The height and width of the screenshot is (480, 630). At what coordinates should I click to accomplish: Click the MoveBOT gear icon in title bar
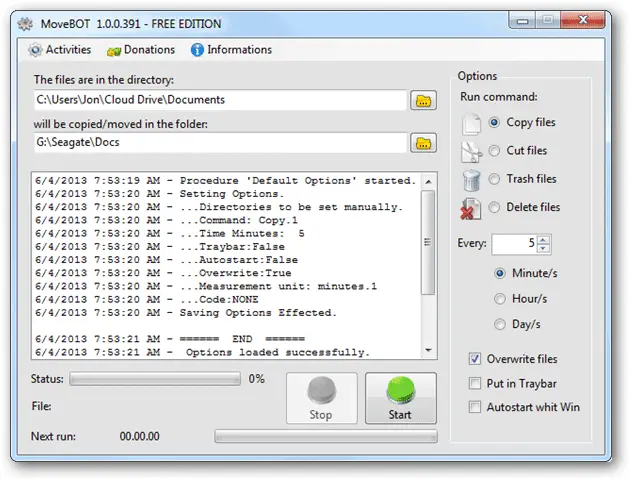pyautogui.click(x=25, y=24)
